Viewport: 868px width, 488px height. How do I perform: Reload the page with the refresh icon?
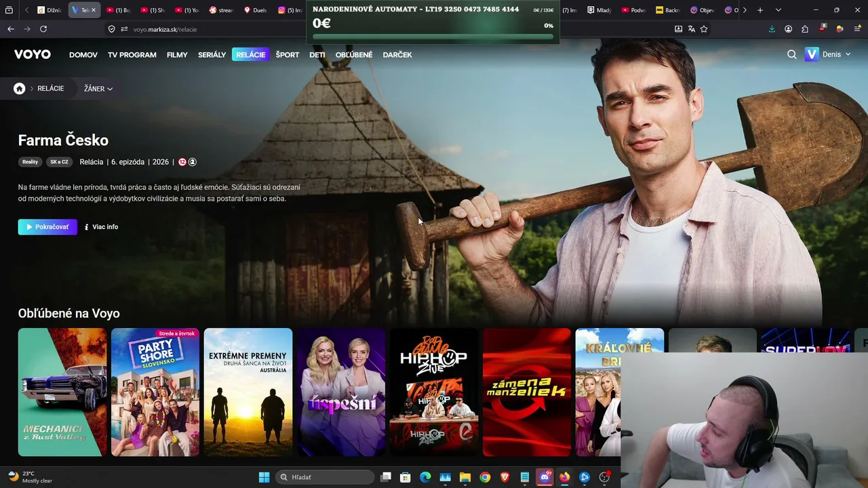pos(43,29)
